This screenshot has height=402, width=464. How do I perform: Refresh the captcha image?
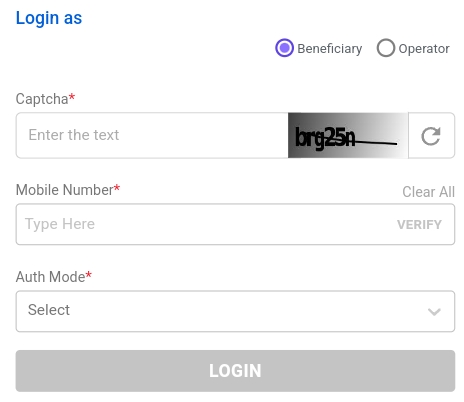click(x=431, y=136)
